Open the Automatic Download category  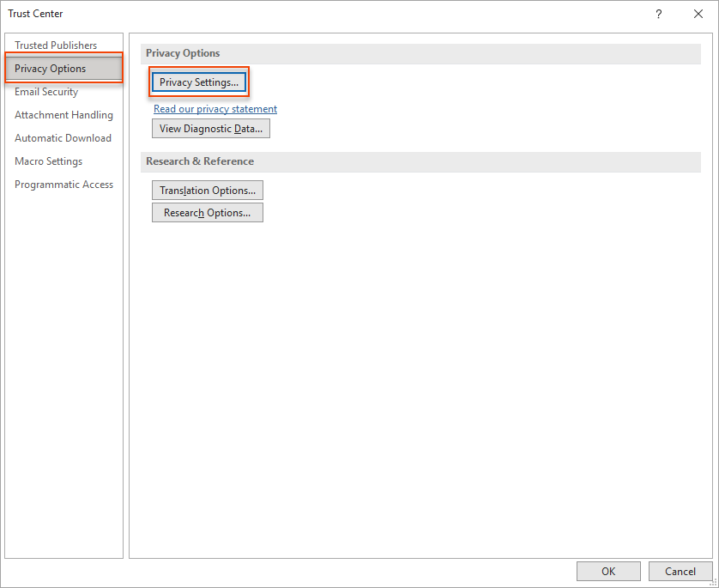coord(63,138)
